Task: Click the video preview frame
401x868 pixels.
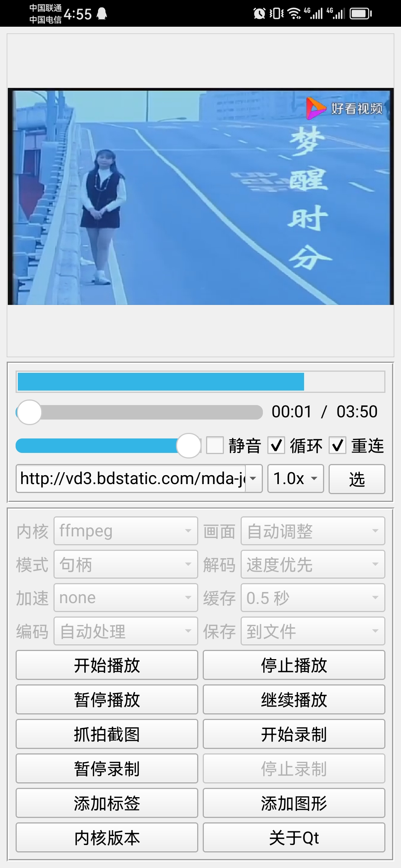Action: (200, 197)
